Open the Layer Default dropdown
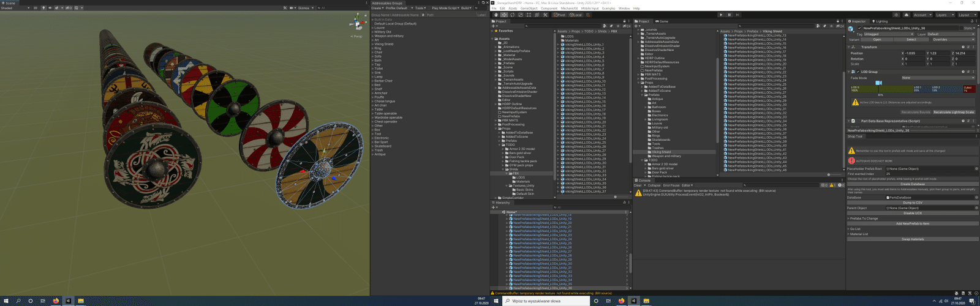The height and width of the screenshot is (306, 980). (952, 34)
